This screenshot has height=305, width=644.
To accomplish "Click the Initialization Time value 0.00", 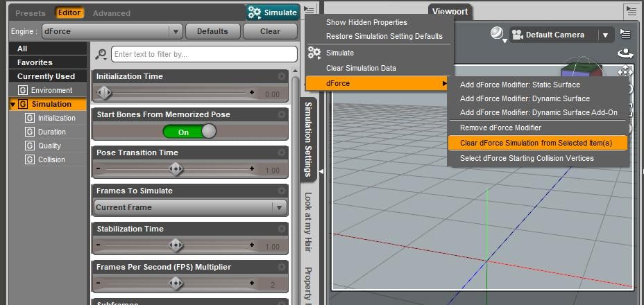I will click(x=272, y=94).
